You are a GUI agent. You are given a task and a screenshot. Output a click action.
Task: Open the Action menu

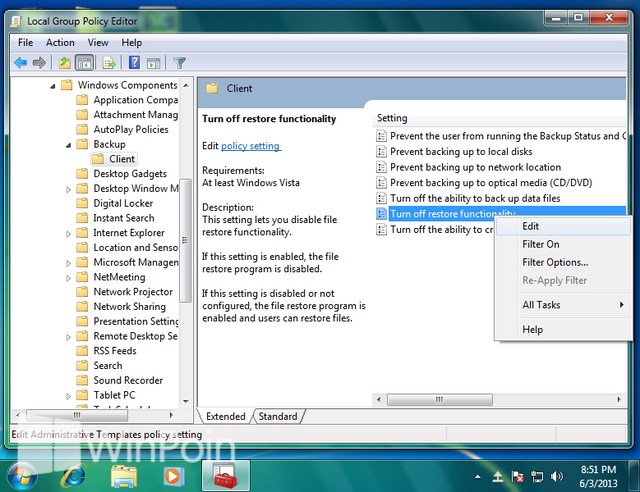click(60, 42)
